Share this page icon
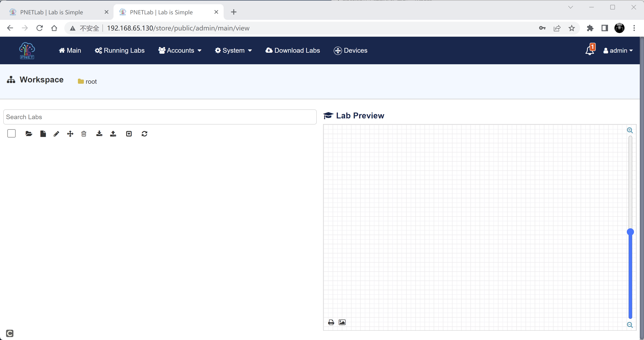This screenshot has height=340, width=644. click(x=557, y=28)
